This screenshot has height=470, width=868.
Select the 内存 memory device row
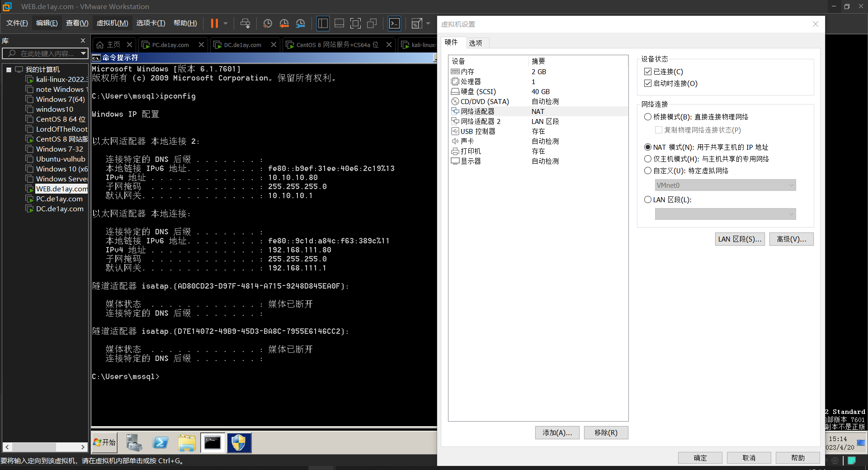[538, 71]
